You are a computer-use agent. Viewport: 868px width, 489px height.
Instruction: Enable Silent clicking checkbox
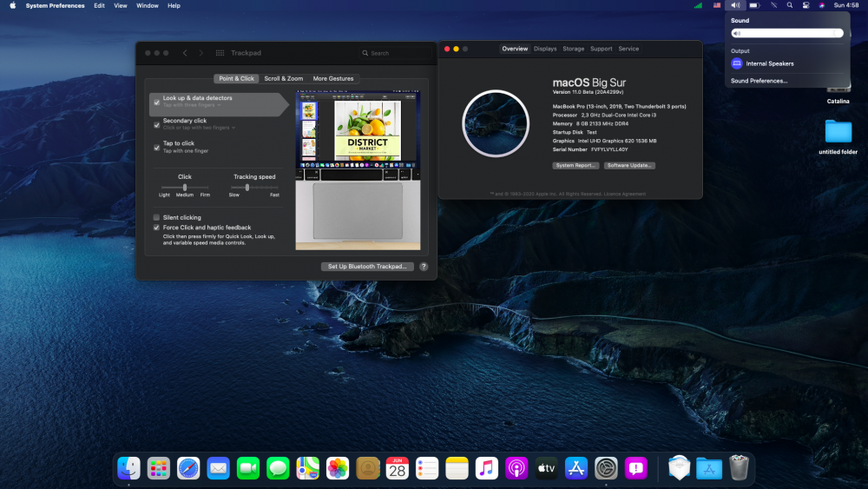click(x=156, y=218)
